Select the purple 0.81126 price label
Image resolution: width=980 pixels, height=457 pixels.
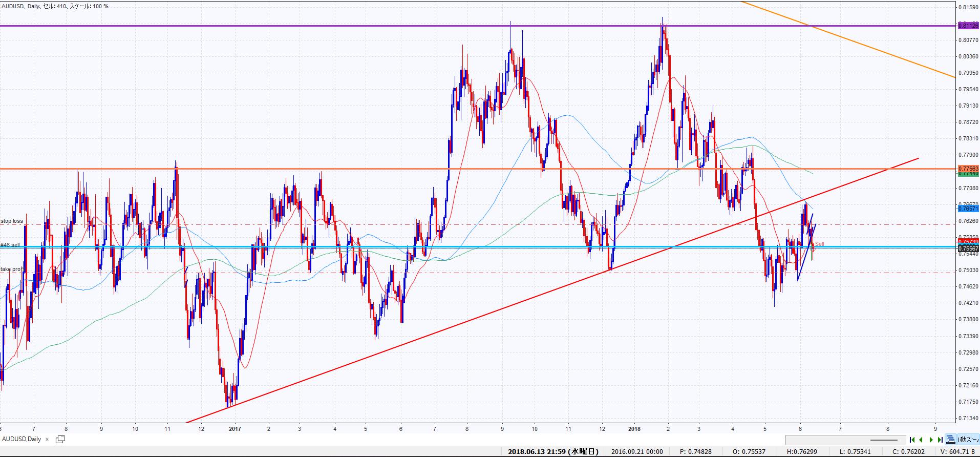[x=968, y=25]
